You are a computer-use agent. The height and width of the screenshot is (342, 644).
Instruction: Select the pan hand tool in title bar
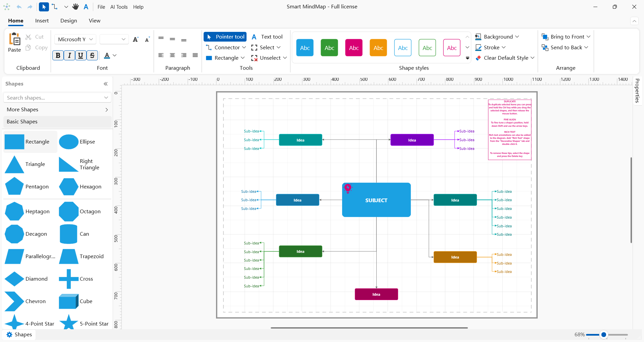(x=75, y=7)
